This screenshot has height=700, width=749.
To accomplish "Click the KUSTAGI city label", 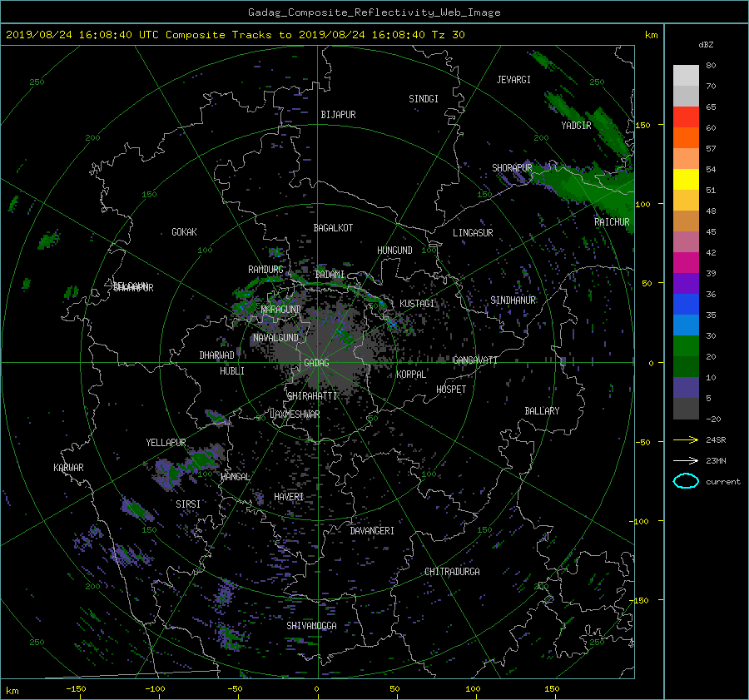I will pos(417,304).
